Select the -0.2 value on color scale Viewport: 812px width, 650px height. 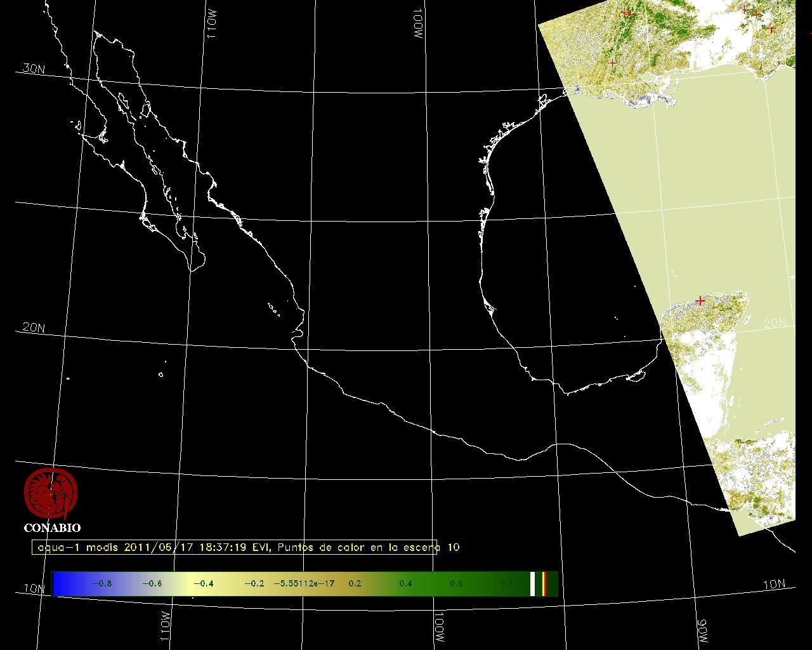click(254, 583)
